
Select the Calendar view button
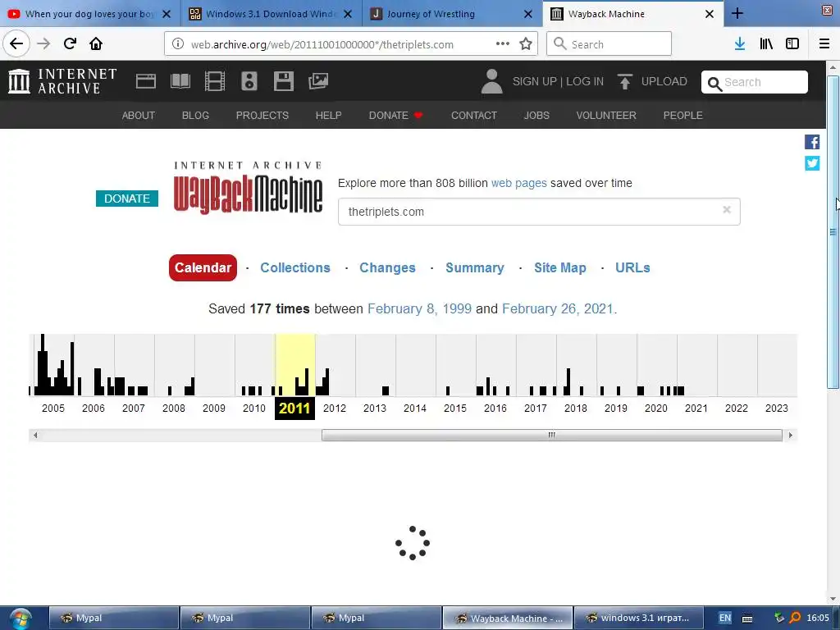click(203, 267)
